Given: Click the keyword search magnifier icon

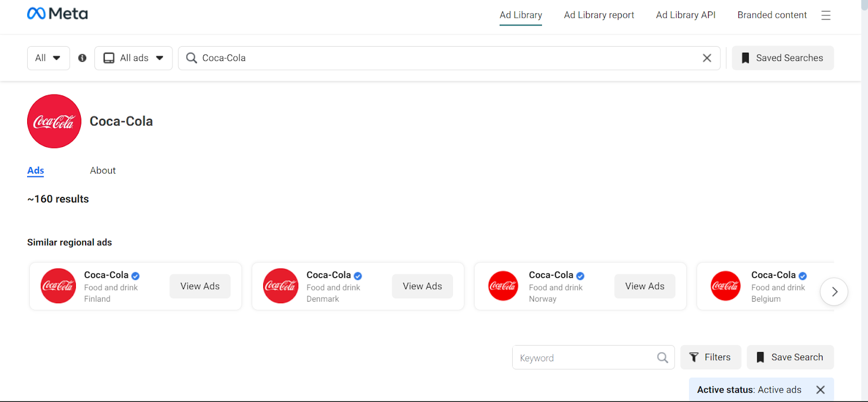Looking at the screenshot, I should point(662,358).
